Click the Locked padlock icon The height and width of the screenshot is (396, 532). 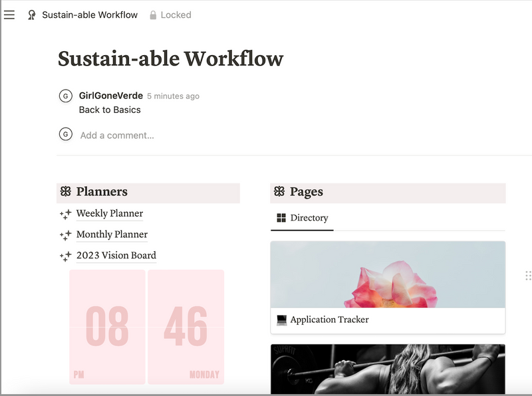153,15
